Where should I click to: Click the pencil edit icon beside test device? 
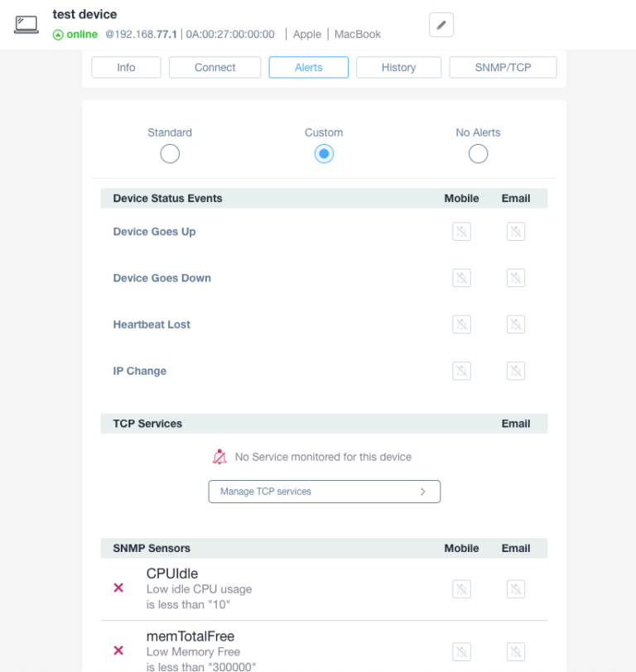(x=441, y=26)
